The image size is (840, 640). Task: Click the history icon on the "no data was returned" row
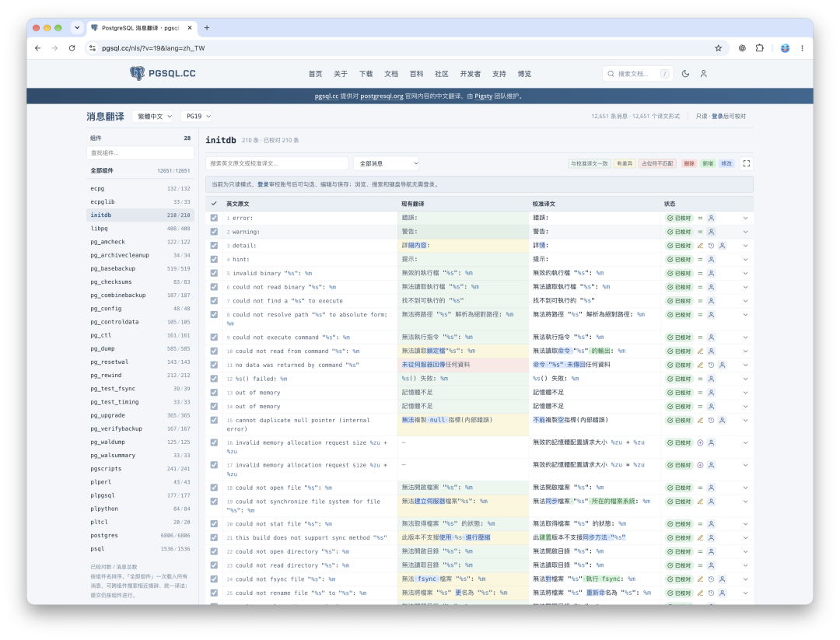pyautogui.click(x=711, y=365)
